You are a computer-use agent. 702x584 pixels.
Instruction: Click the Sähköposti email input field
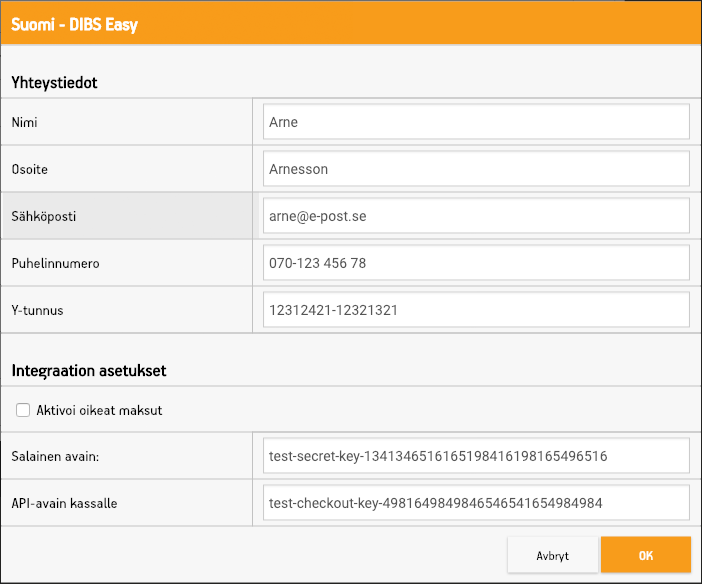click(476, 216)
